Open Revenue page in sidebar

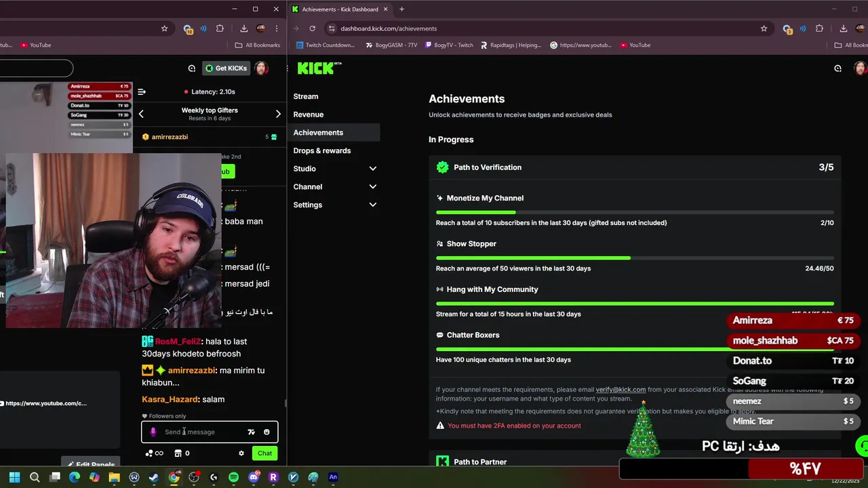point(309,115)
